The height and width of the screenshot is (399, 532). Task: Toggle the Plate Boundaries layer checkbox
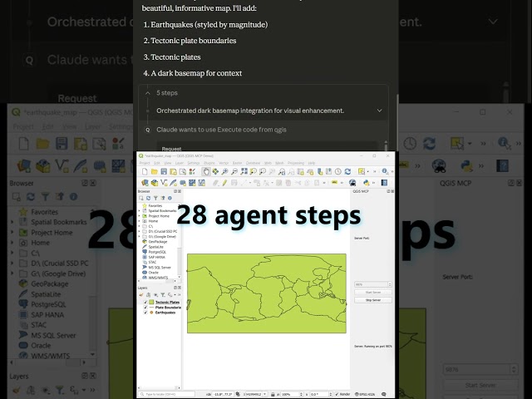(x=145, y=308)
